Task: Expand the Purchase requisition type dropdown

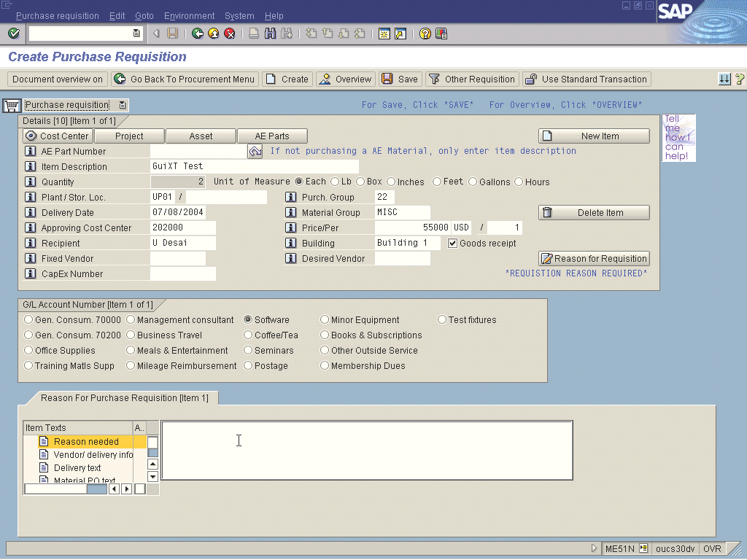Action: [123, 105]
